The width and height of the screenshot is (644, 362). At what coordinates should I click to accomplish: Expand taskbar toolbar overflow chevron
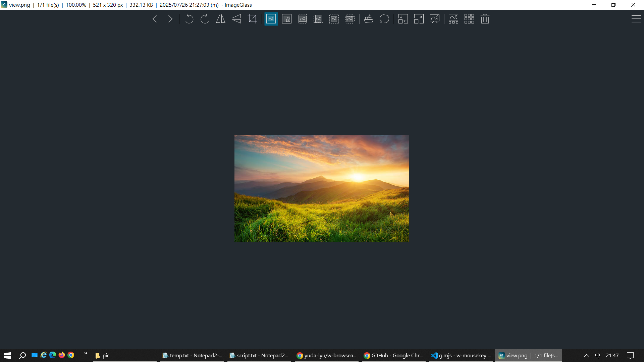click(x=86, y=353)
